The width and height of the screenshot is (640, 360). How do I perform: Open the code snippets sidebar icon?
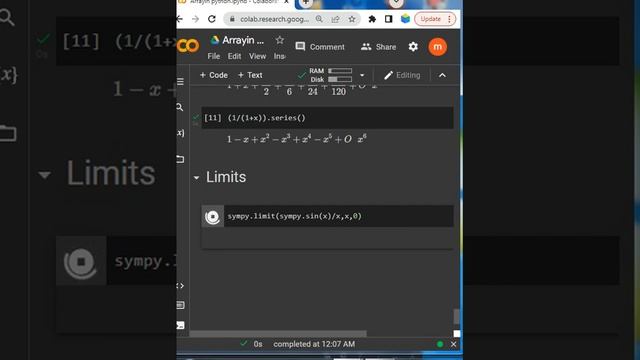180,286
